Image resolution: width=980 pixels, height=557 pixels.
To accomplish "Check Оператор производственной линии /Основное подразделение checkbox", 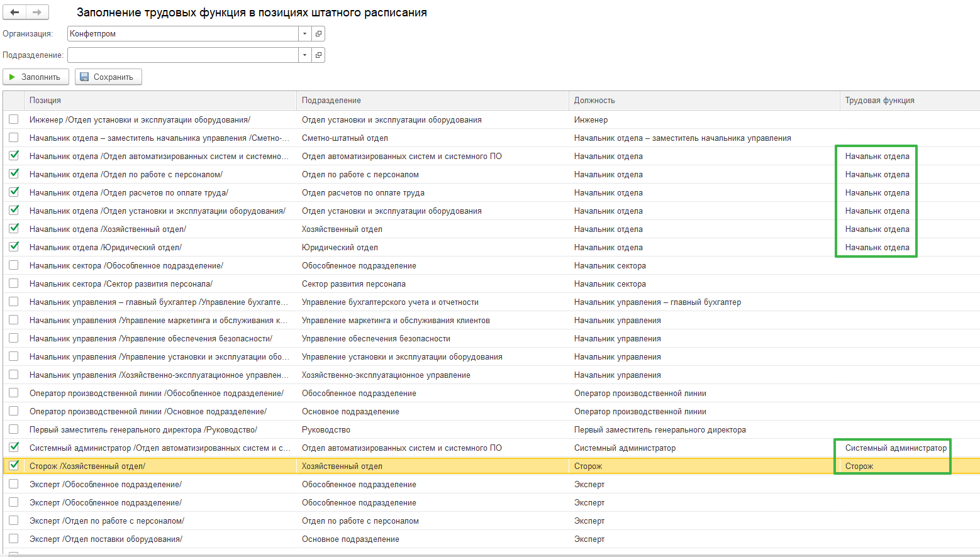I will (x=14, y=411).
